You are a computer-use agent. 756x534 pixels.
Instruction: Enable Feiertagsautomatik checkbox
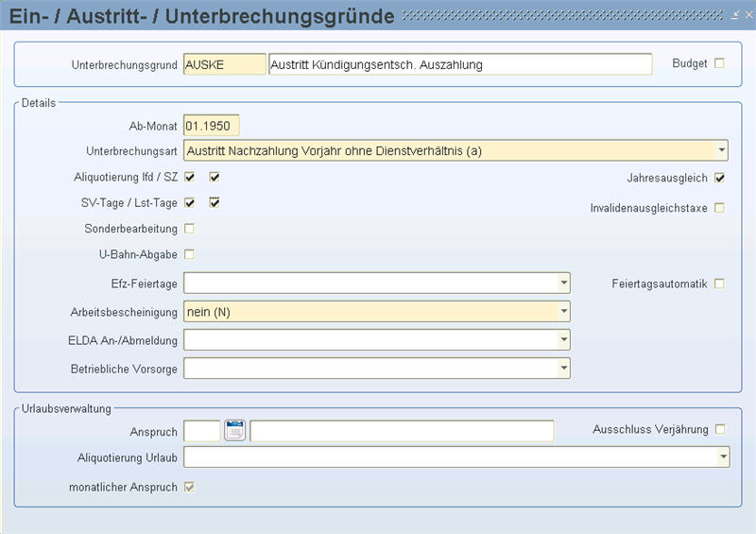click(x=719, y=284)
